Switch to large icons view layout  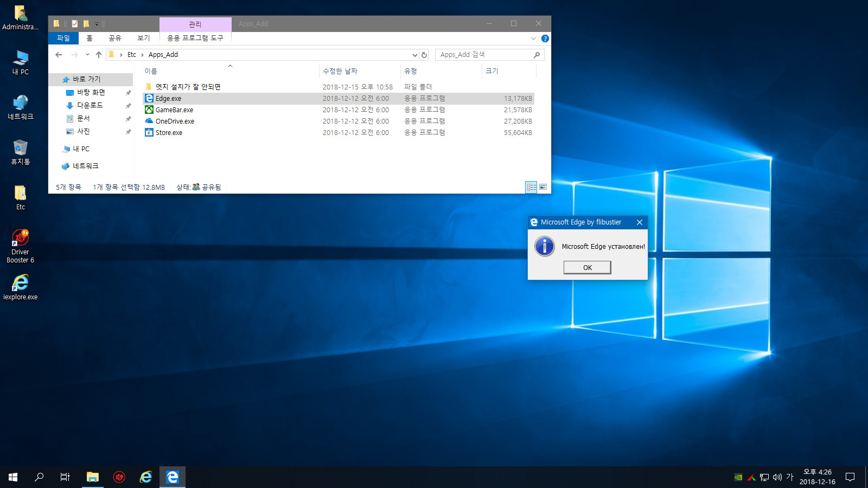click(542, 187)
